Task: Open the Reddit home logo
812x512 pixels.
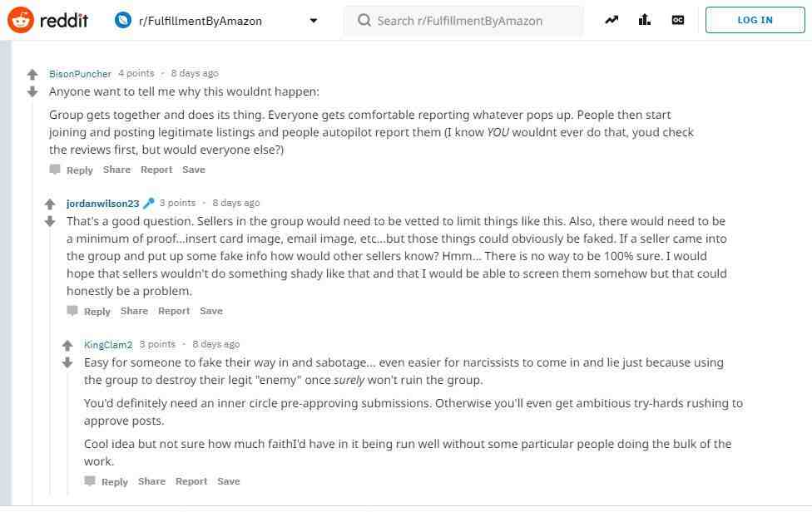Action: pyautogui.click(x=47, y=20)
